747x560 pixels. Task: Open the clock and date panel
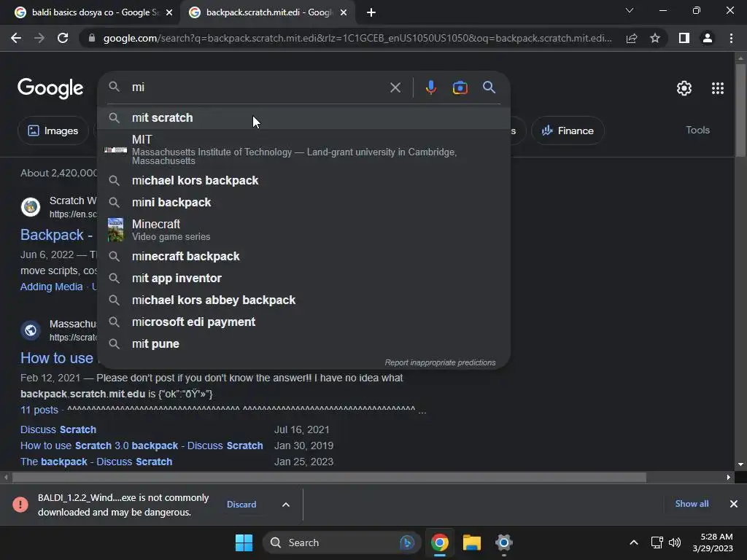[713, 542]
